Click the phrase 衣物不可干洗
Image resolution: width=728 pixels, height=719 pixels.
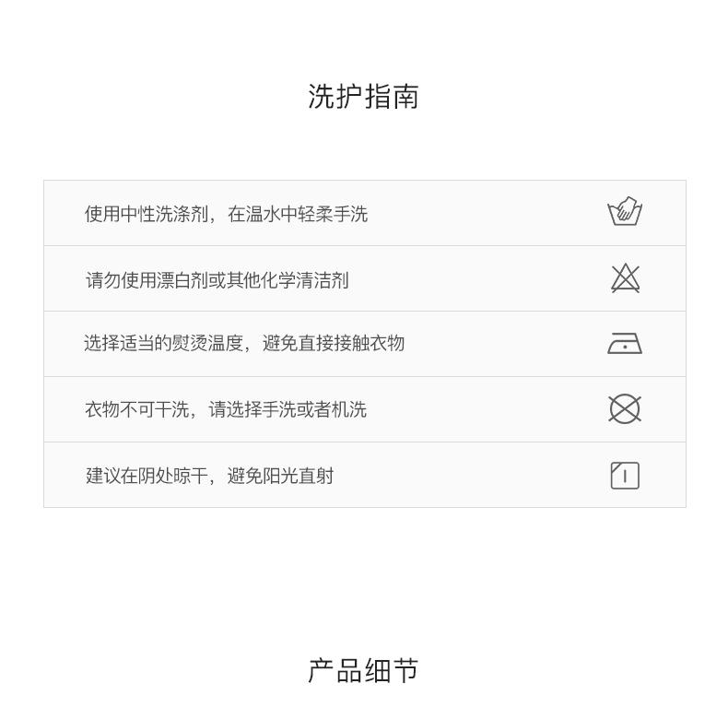137,409
